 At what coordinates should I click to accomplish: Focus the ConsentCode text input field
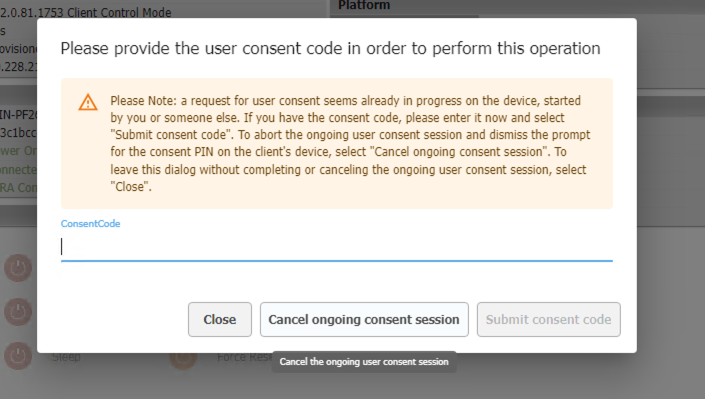[x=337, y=247]
